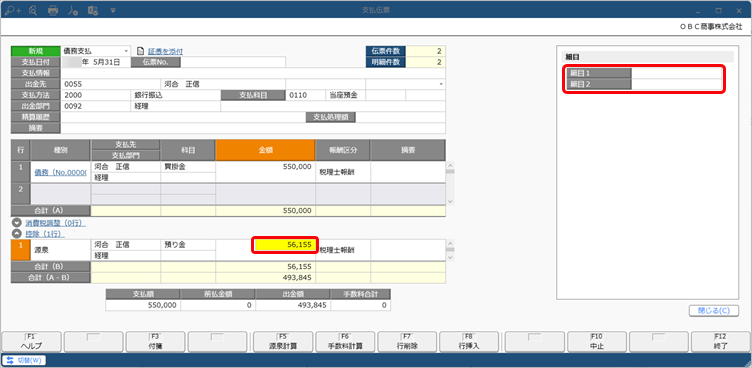Click the printer icon in title bar
Screen dimensions: 752x368
tap(53, 10)
